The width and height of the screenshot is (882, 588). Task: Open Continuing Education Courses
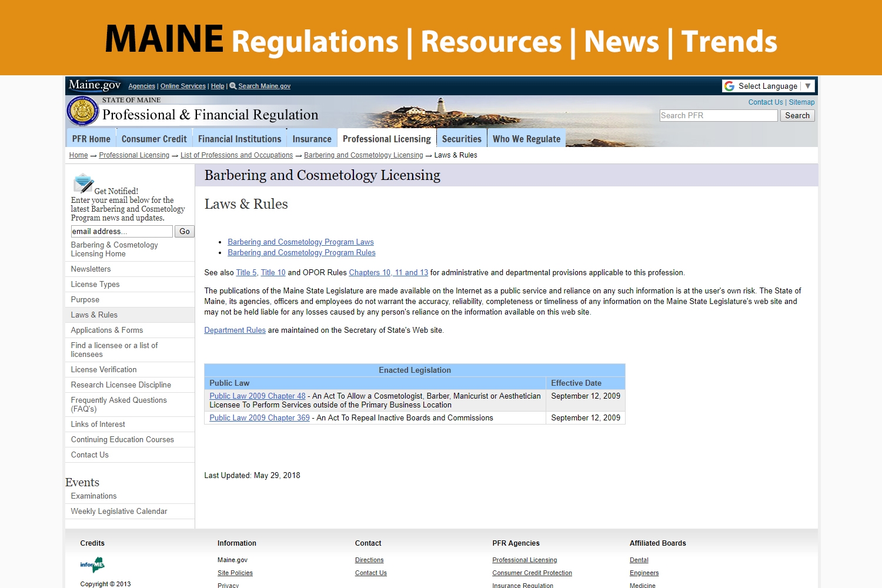[130, 439]
